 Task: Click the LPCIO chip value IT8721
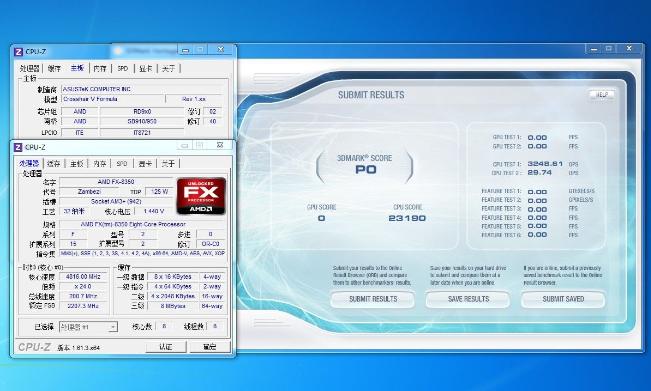142,133
